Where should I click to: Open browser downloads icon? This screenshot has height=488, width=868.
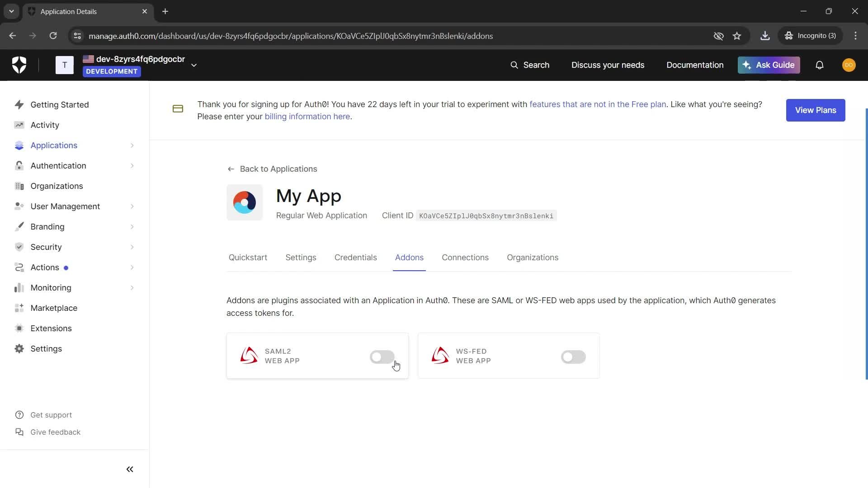pos(765,36)
